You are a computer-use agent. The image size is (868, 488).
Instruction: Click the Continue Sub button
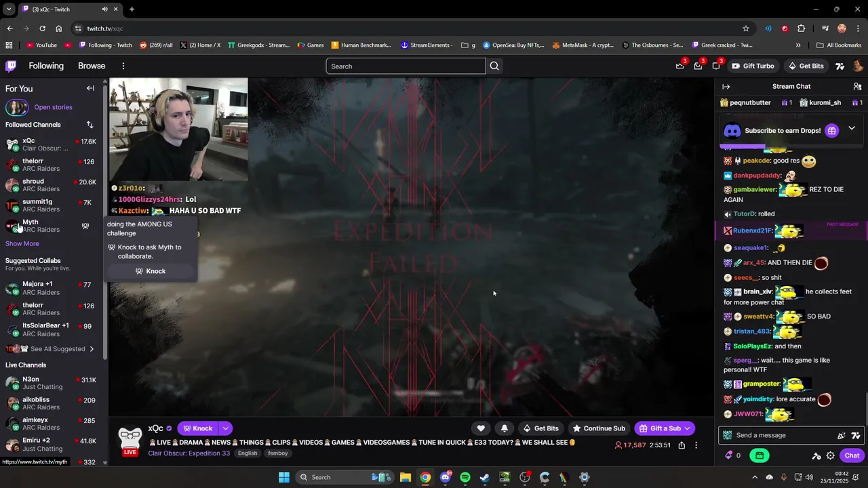pos(599,428)
